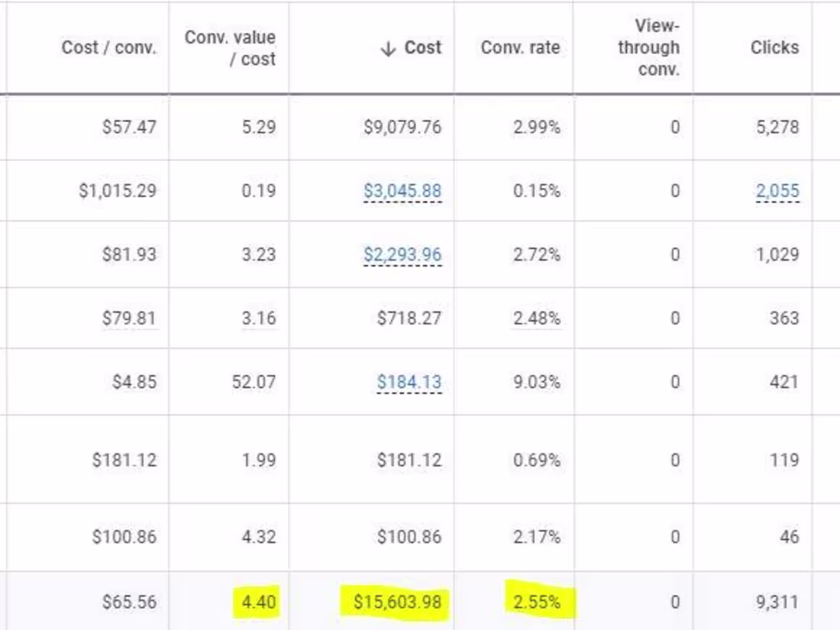Select the View-through conv. column header

click(x=648, y=47)
